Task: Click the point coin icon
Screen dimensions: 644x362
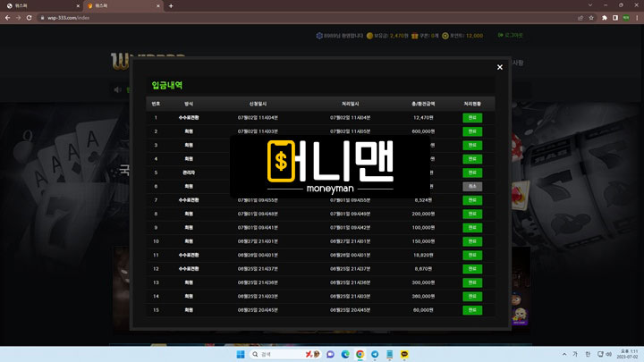Action: [x=445, y=36]
